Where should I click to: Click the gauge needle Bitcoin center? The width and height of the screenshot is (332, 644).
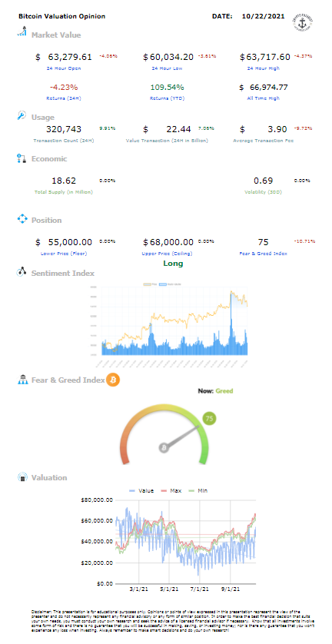(164, 447)
